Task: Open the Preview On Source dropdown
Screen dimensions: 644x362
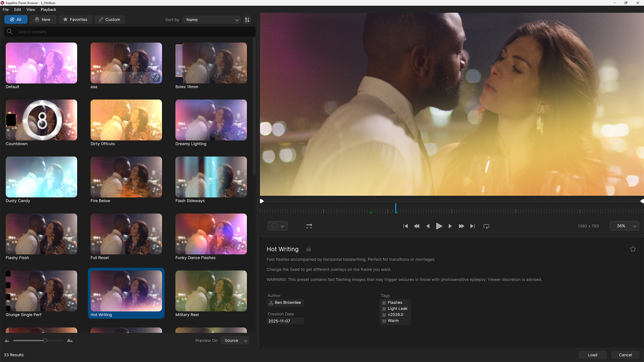Action: coord(235,341)
